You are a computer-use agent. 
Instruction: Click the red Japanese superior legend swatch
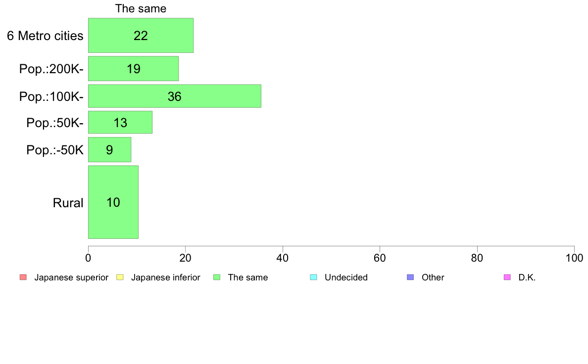tap(23, 277)
